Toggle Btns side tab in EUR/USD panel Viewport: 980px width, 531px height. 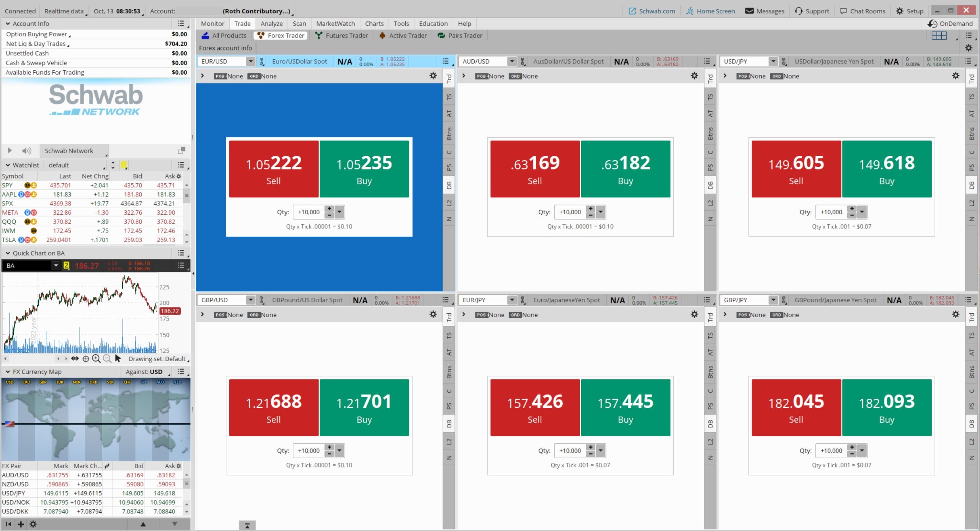pos(449,134)
